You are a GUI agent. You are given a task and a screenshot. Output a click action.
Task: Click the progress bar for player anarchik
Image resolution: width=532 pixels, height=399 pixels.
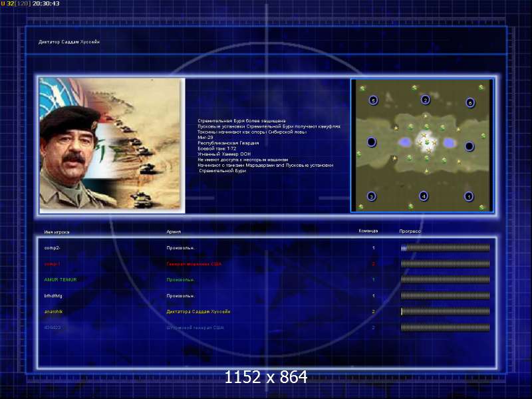445,311
